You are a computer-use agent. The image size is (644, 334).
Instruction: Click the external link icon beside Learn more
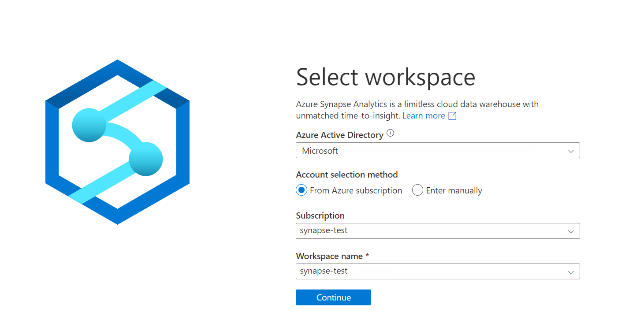click(452, 116)
